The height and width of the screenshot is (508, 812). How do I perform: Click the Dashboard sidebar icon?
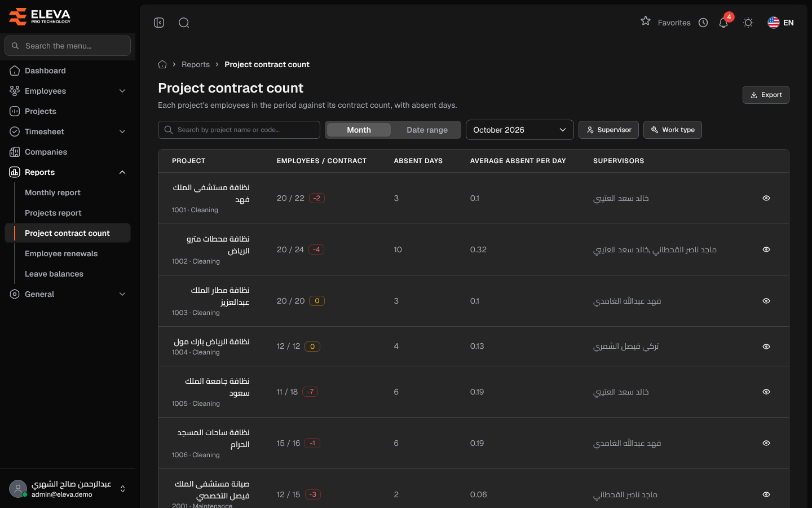tap(15, 71)
